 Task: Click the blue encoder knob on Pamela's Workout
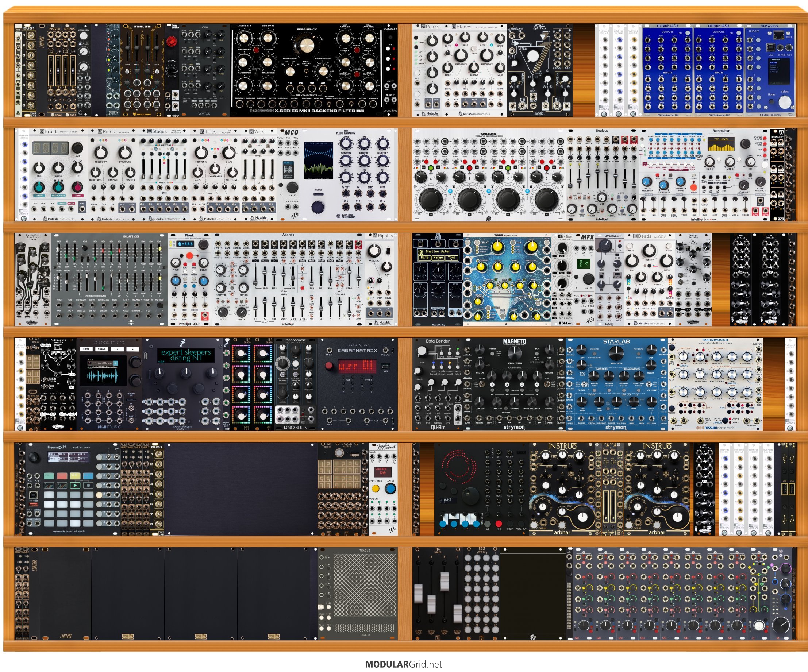tap(390, 489)
